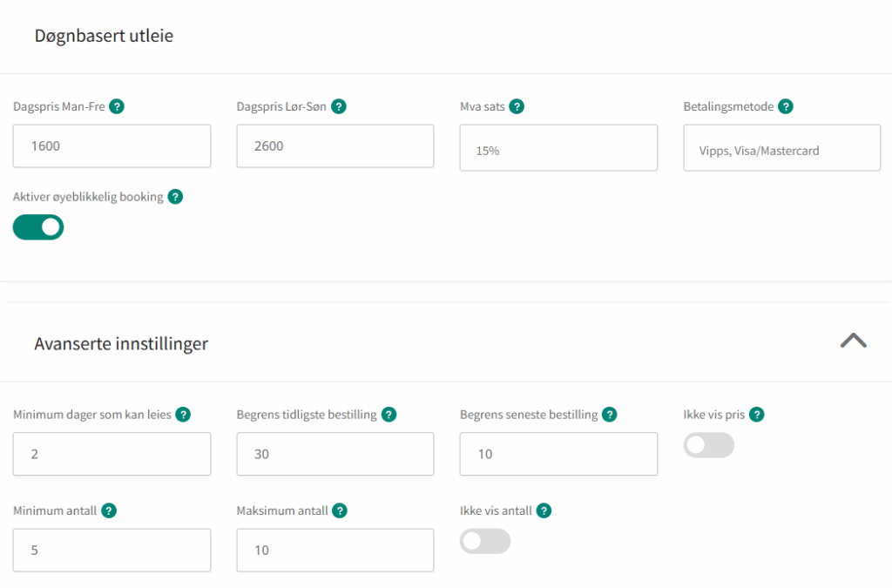Click the Begrens tidligste bestilling field
The image size is (892, 588).
(x=334, y=454)
